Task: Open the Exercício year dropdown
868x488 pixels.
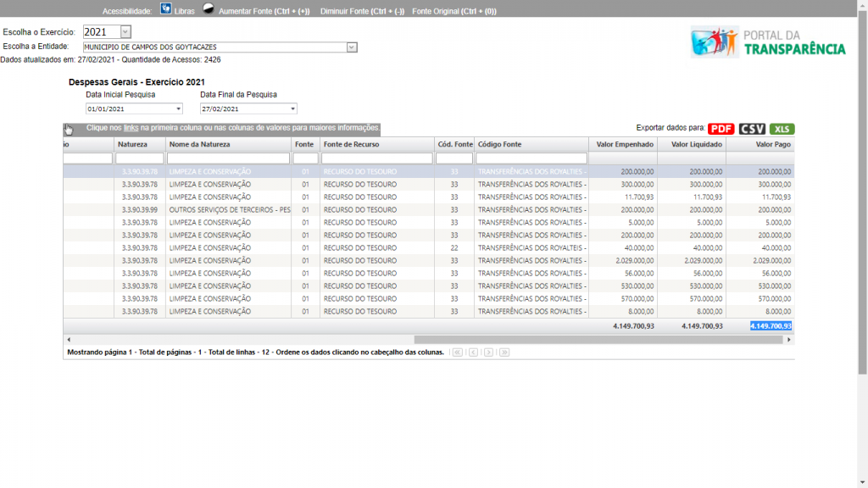Action: (x=125, y=32)
